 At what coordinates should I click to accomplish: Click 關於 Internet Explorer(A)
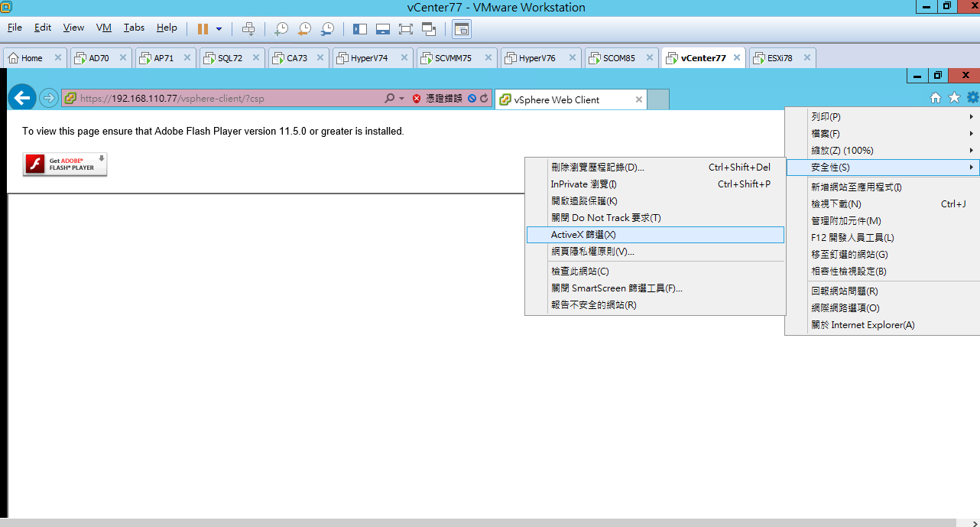(883, 325)
